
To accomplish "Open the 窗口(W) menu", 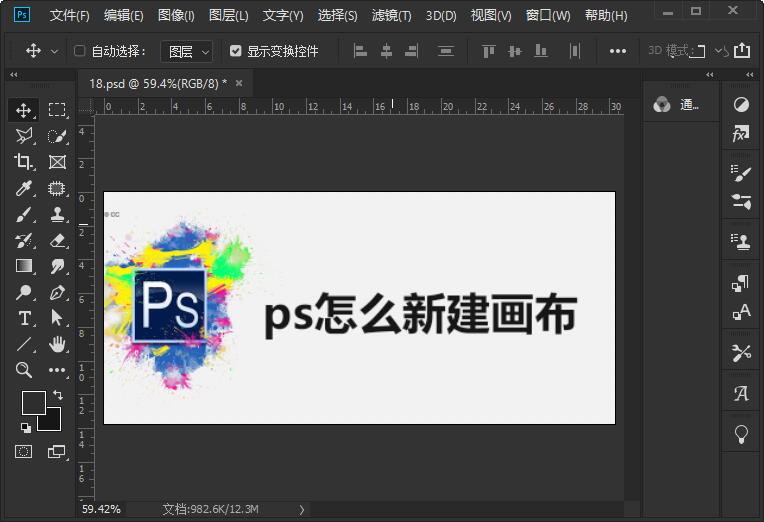I will point(548,16).
